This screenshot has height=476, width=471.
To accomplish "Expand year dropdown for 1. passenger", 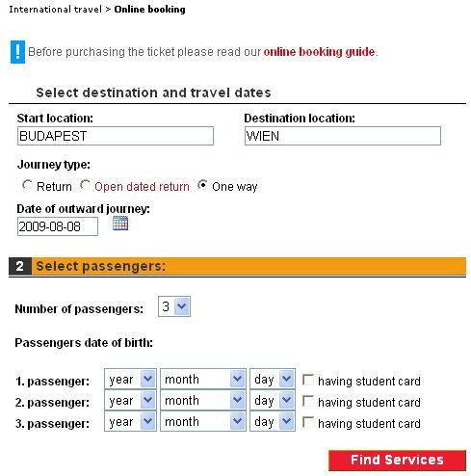I will [130, 379].
